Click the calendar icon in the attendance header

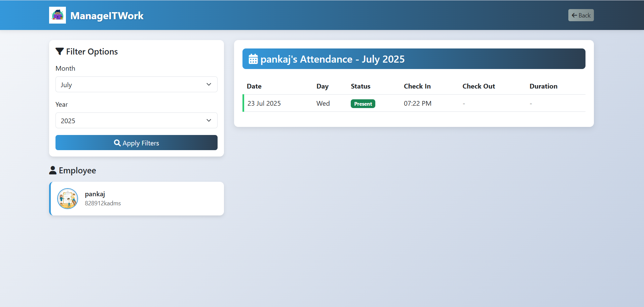253,59
